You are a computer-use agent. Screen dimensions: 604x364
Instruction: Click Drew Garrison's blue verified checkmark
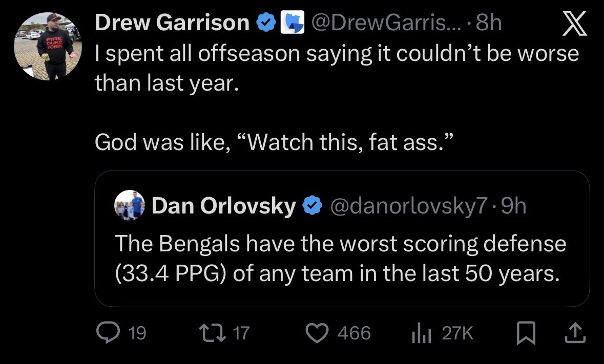pyautogui.click(x=265, y=23)
